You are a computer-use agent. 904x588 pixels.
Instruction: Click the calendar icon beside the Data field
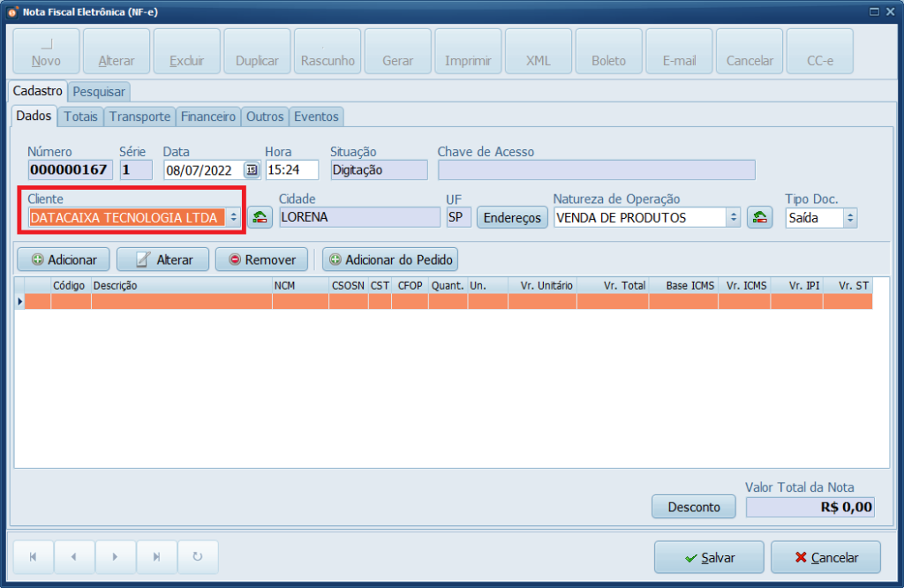252,170
